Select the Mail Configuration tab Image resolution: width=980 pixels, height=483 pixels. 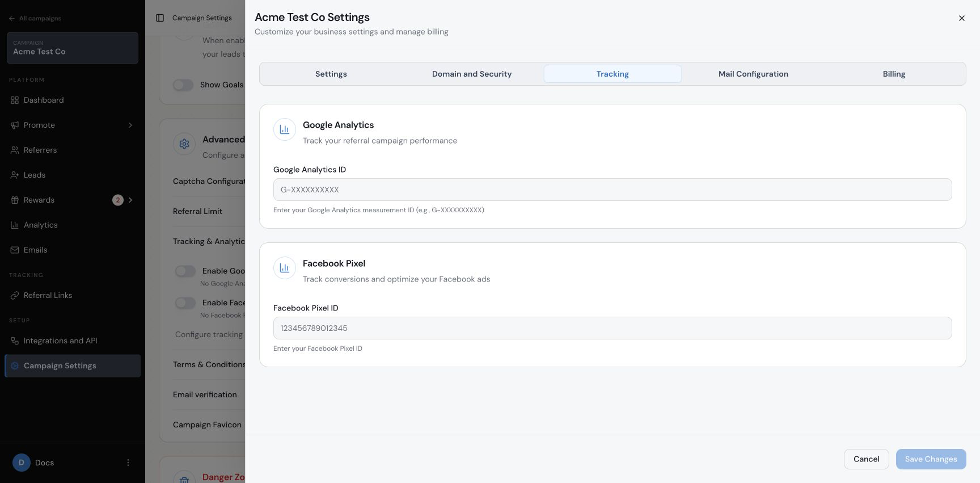(x=753, y=74)
